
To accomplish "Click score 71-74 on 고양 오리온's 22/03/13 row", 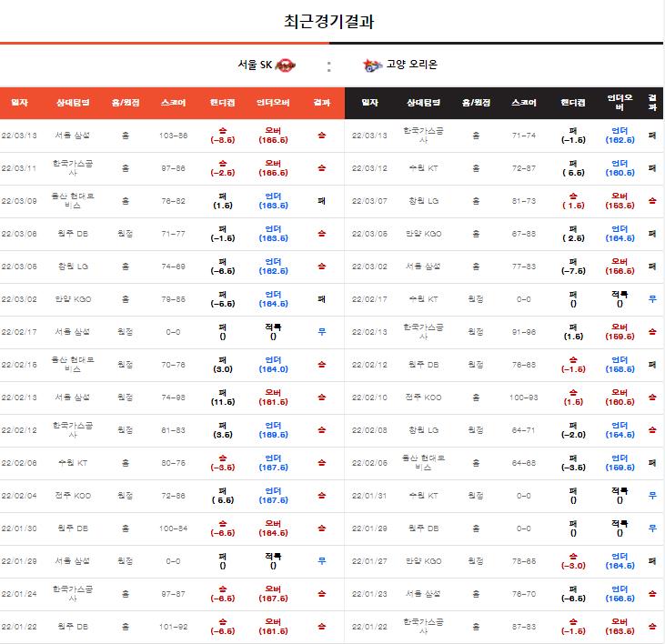I will (x=524, y=136).
